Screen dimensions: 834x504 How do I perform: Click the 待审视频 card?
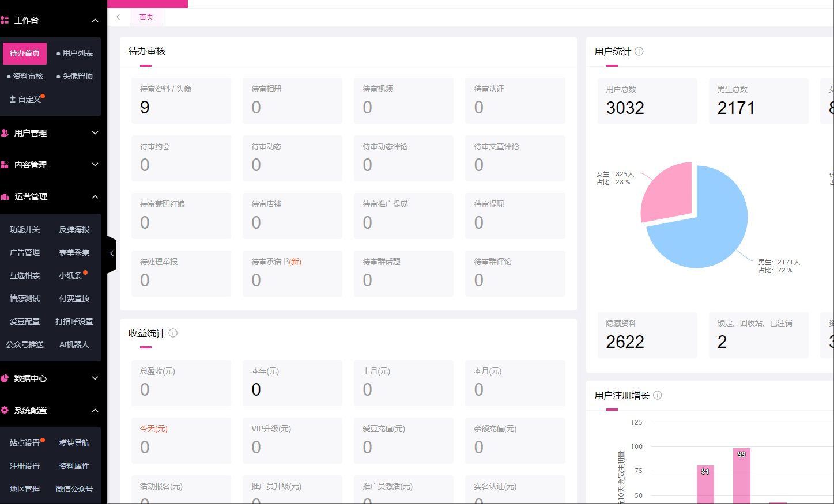tap(403, 101)
